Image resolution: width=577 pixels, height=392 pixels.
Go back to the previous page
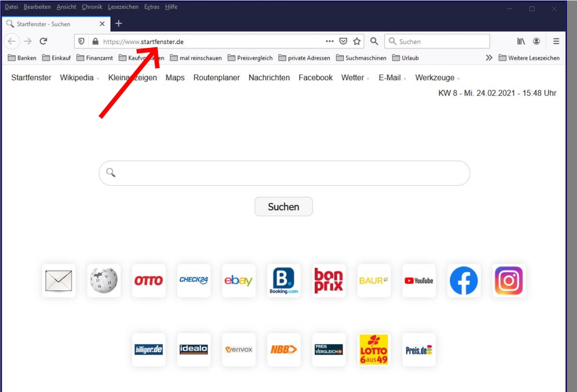click(x=12, y=41)
